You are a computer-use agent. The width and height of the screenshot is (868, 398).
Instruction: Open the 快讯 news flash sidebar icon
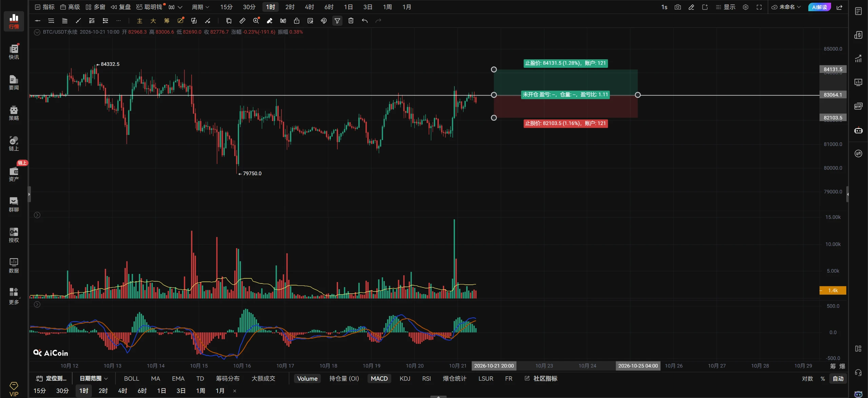click(x=14, y=52)
